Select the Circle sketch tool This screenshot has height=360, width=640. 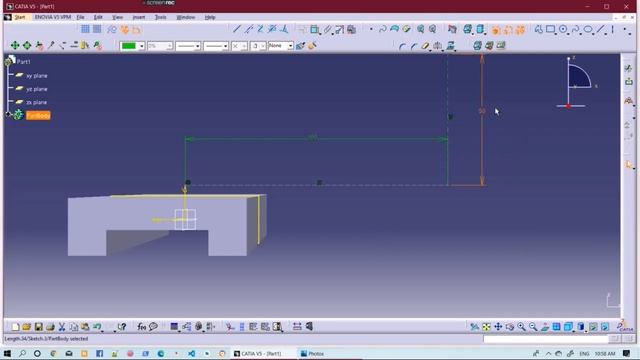tap(563, 29)
